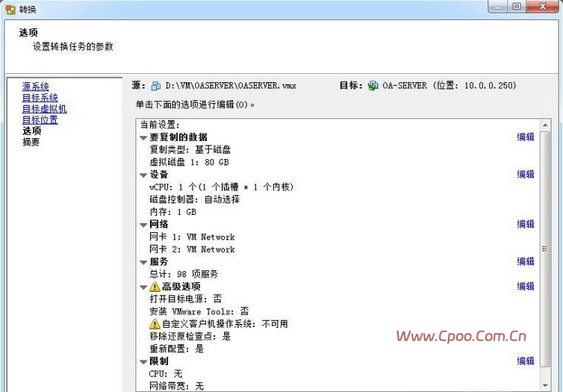The width and height of the screenshot is (563, 392).
Task: Click the 总计: 98 项服务 row
Action: click(x=184, y=274)
